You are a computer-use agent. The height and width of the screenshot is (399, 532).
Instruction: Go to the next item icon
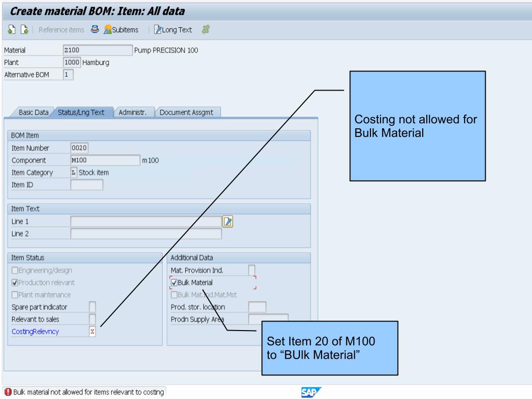(x=25, y=30)
